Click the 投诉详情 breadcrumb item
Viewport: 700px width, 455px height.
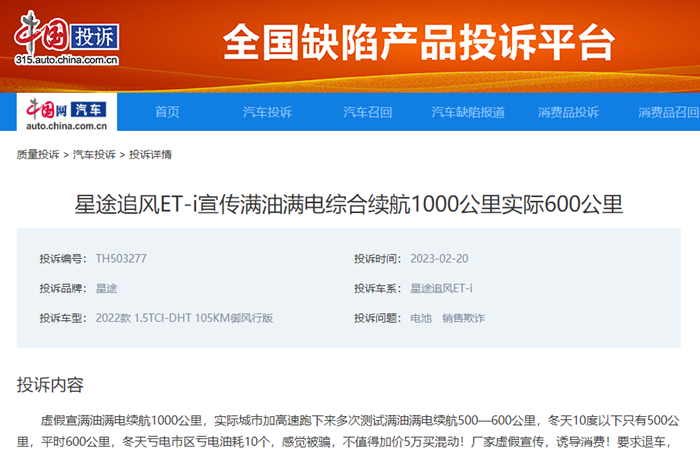point(150,154)
